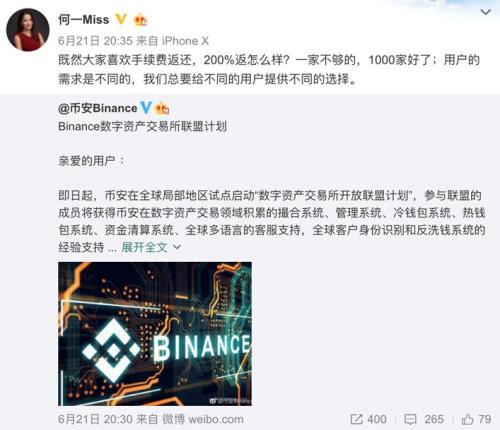Click the iPhone X source link
The image size is (500, 430).
(185, 41)
